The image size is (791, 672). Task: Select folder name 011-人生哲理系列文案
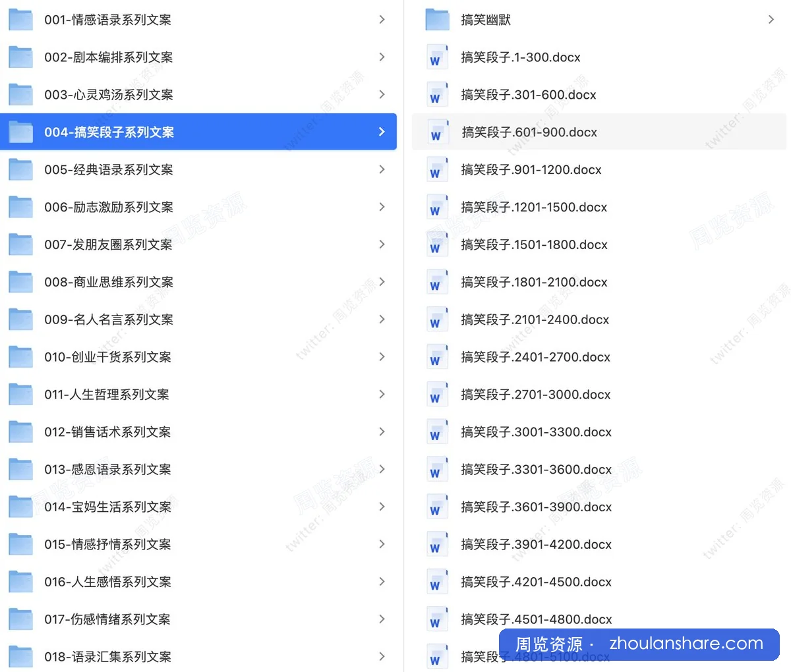[x=107, y=395]
